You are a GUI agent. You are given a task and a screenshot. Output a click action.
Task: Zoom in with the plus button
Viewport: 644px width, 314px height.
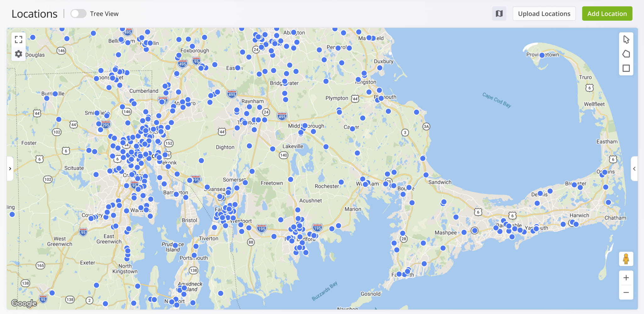point(626,278)
